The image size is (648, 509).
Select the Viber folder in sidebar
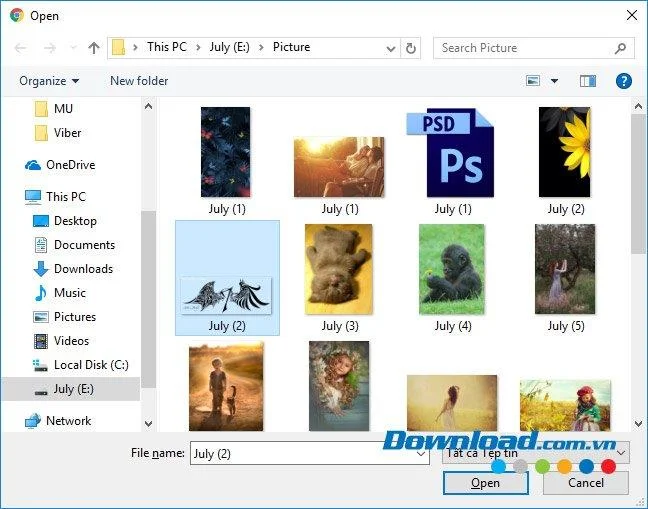click(67, 133)
